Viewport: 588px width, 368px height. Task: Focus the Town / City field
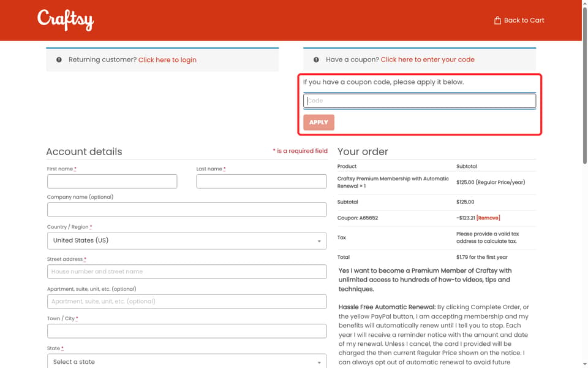(187, 331)
